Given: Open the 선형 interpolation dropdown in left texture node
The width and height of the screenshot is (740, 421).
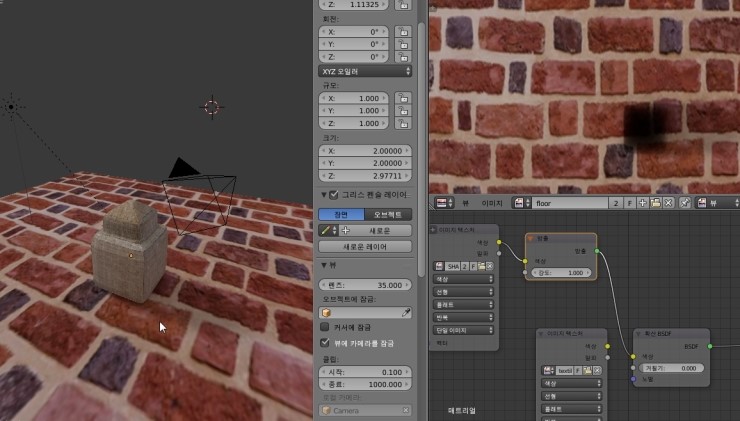Looking at the screenshot, I should 463,292.
